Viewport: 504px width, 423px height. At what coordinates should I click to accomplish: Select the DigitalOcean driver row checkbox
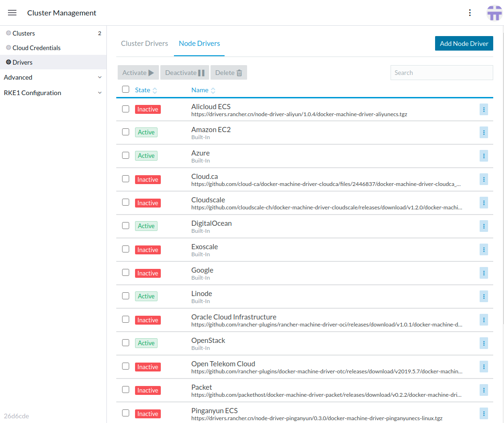pyautogui.click(x=125, y=226)
